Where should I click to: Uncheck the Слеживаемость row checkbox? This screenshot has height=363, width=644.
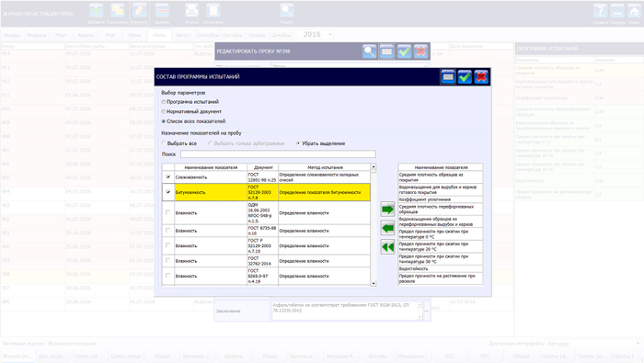[x=167, y=176]
